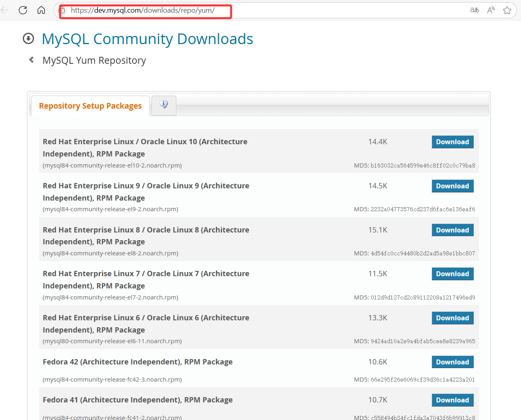This screenshot has width=521, height=420.
Task: Click the 13.3K file size value
Action: (x=378, y=318)
